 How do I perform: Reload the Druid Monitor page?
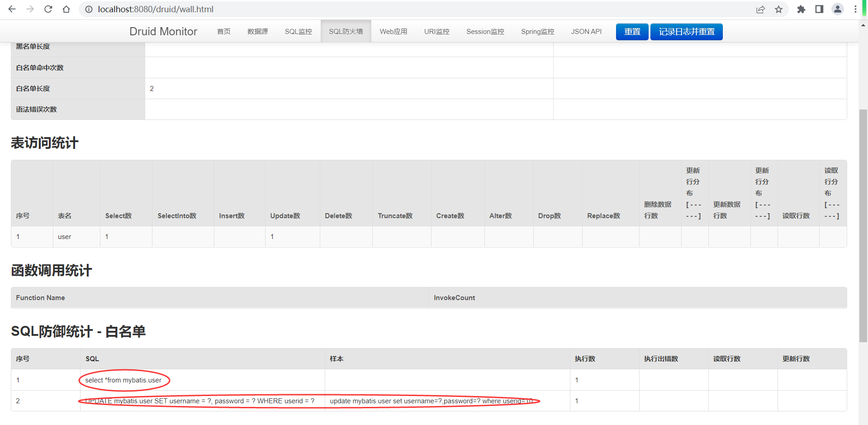[x=48, y=9]
